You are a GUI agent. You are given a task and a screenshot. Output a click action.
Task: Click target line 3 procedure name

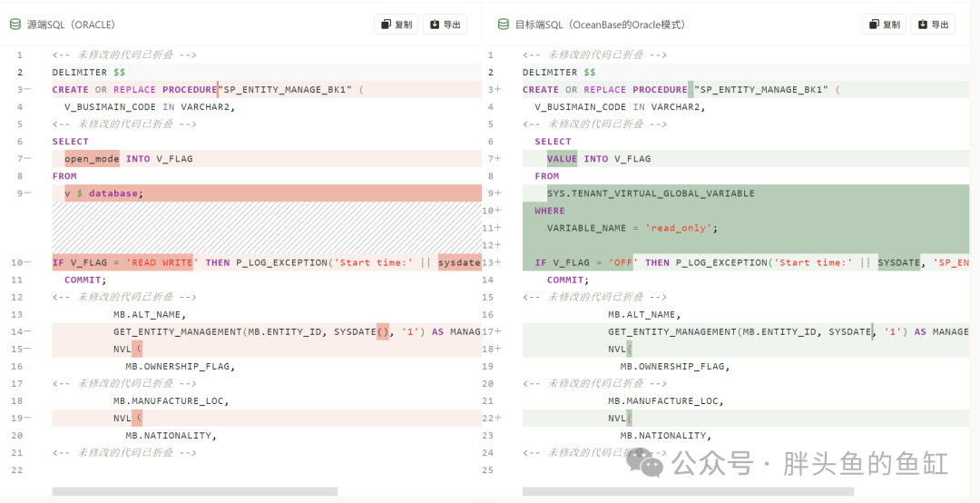[760, 90]
